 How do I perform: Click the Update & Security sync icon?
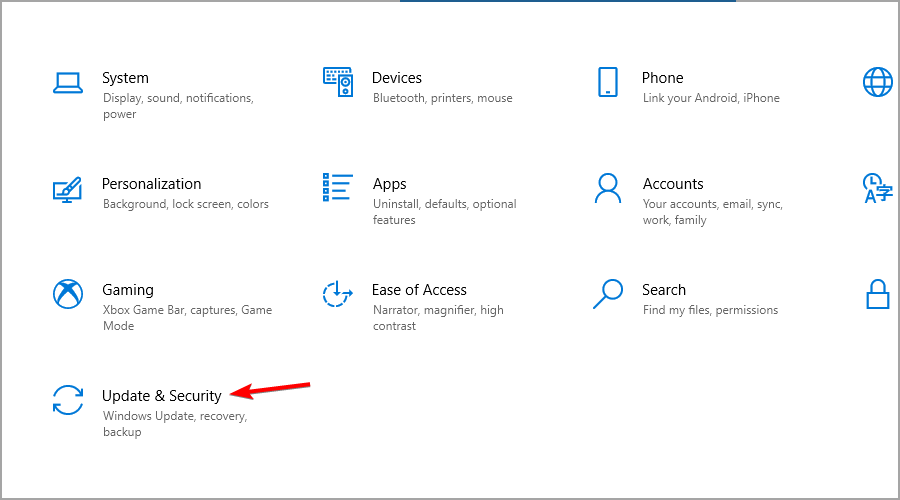click(x=68, y=400)
